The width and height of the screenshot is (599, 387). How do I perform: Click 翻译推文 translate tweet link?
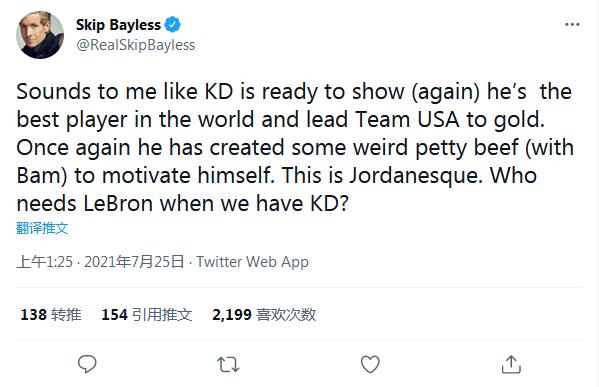pyautogui.click(x=42, y=228)
